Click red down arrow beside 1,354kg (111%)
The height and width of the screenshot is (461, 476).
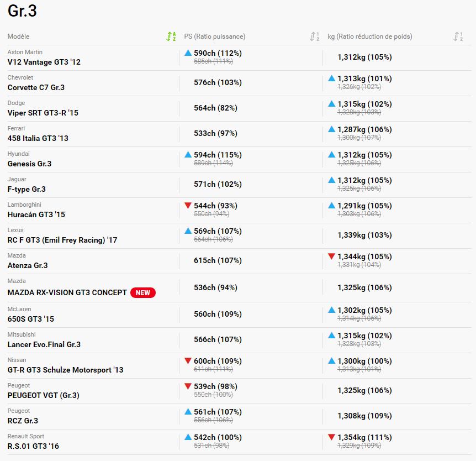332,437
